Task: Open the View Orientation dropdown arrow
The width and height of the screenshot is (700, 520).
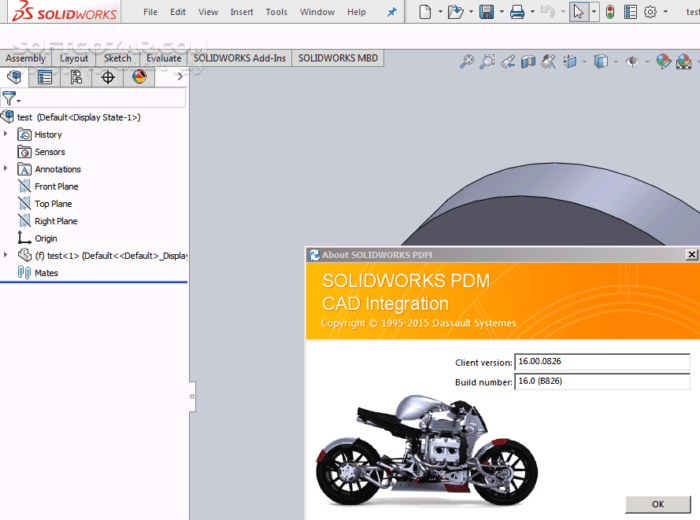Action: [584, 62]
